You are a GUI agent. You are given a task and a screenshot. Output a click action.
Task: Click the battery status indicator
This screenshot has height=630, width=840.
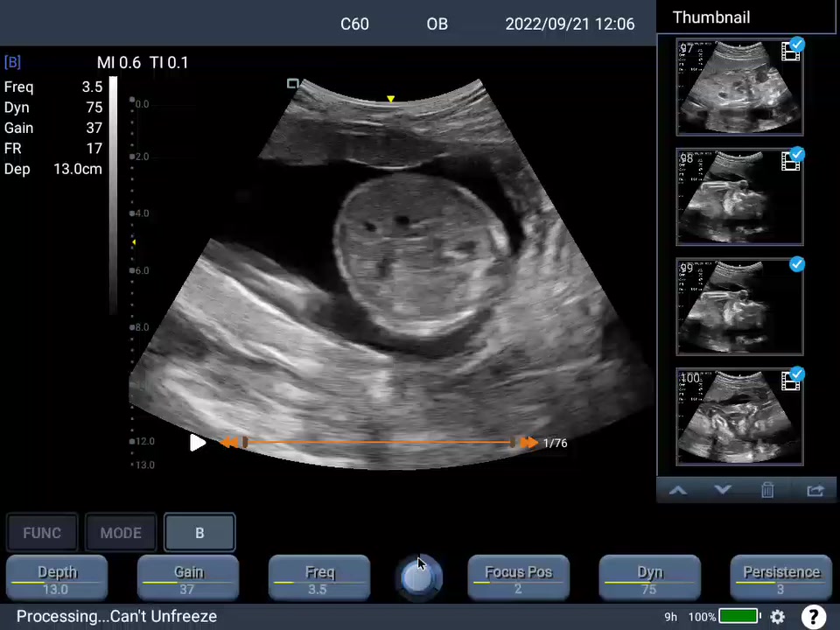pos(738,617)
